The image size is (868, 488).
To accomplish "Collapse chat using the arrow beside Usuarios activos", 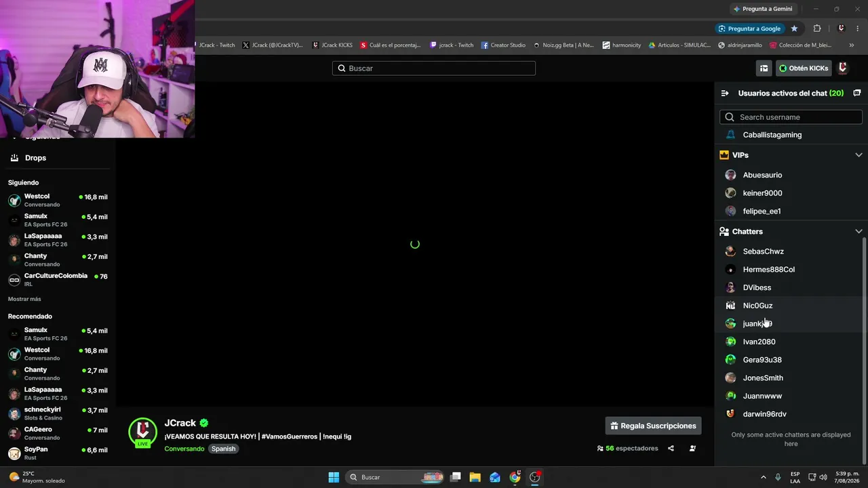I will coord(725,94).
